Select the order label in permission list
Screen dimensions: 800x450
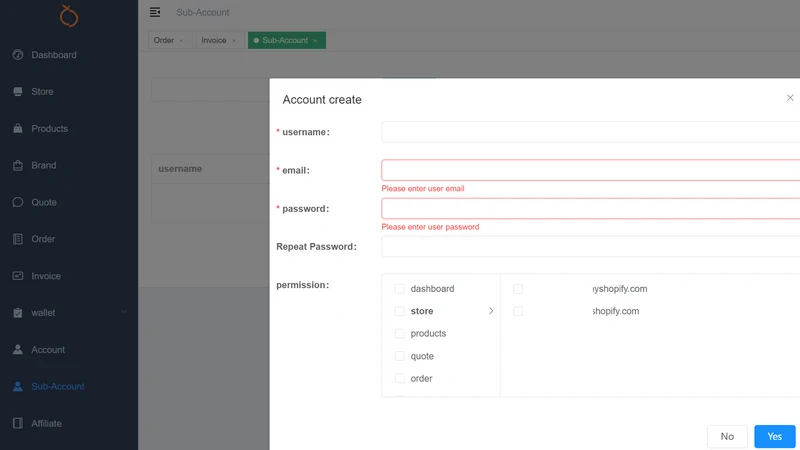[x=421, y=379]
